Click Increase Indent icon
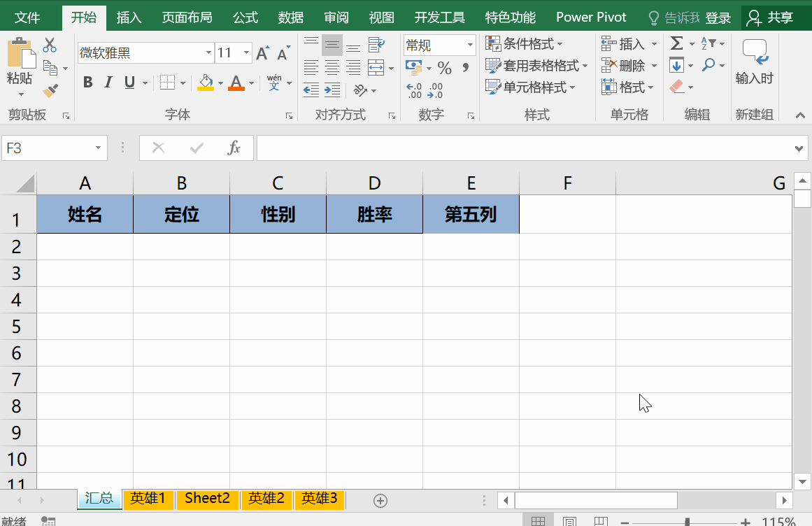 click(x=332, y=90)
